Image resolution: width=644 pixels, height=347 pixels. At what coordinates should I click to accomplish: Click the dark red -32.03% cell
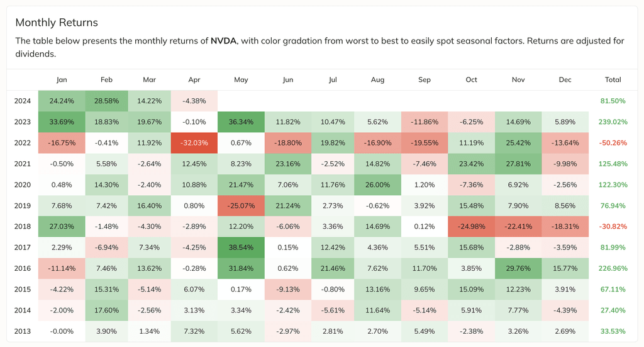coord(194,142)
